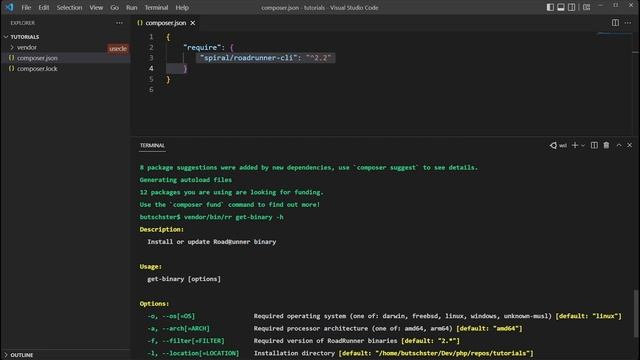Click the 'composer fund' command hint line
This screenshot has height=360, width=640.
[229, 204]
